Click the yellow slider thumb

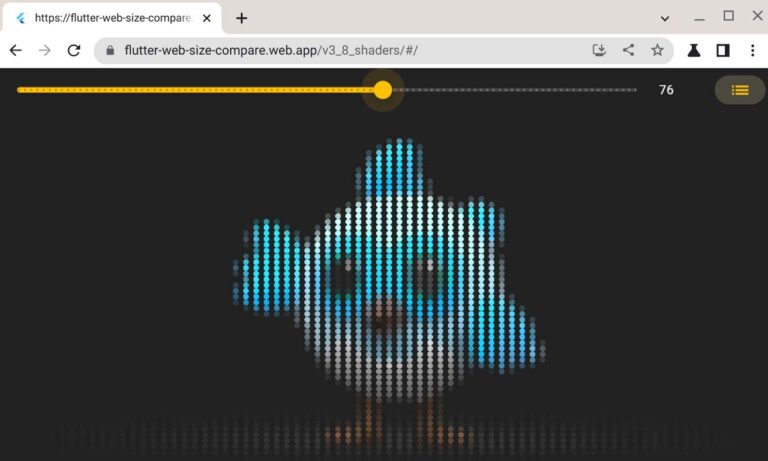pos(383,90)
